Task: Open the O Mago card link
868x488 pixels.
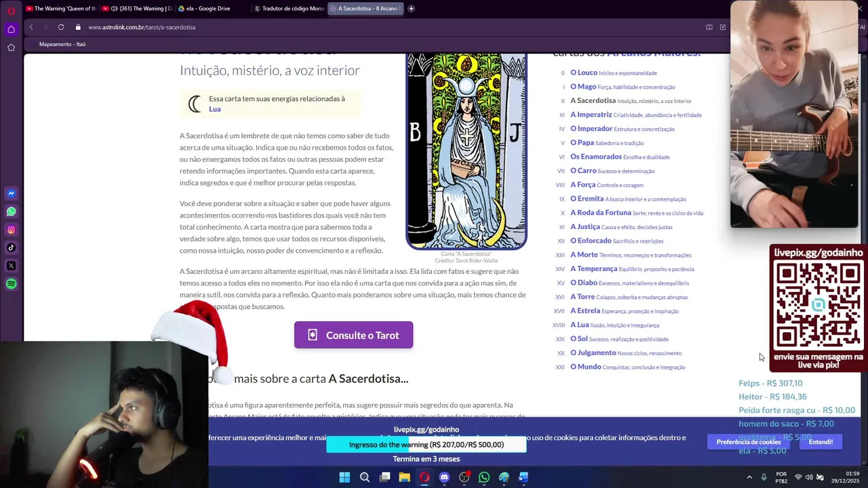Action: pos(583,87)
